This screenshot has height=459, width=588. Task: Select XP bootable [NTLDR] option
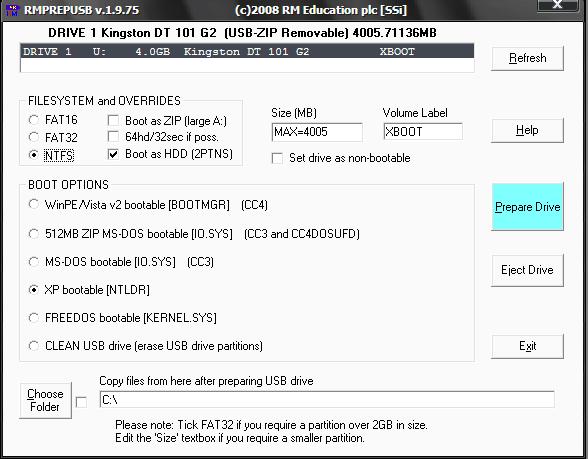coord(34,290)
